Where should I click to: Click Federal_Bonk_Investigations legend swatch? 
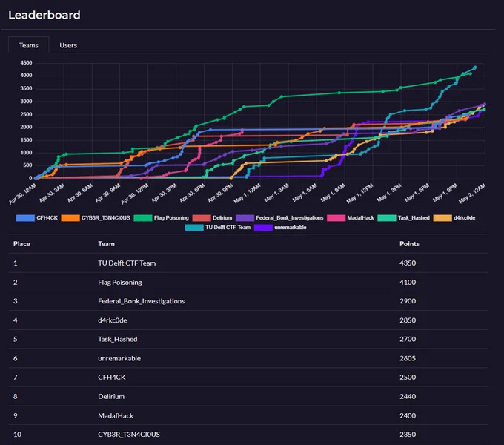click(245, 218)
